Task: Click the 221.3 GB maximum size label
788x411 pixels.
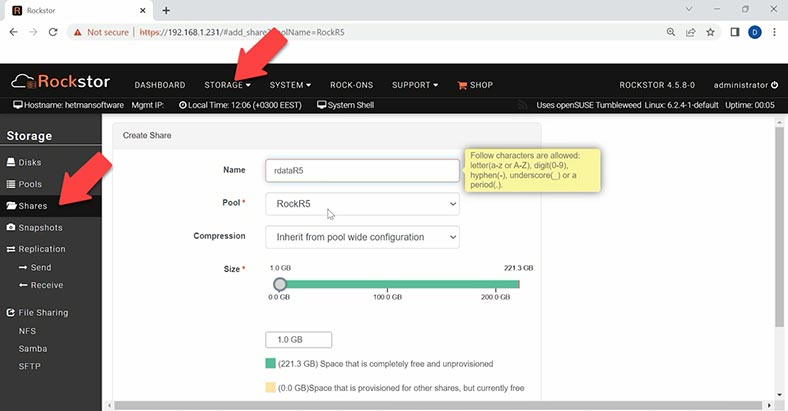Action: tap(519, 268)
